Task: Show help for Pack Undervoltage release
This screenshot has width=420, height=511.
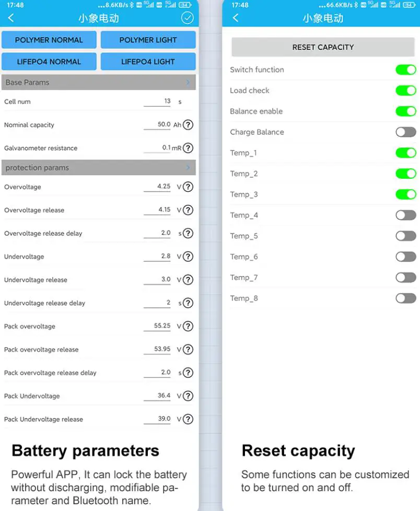Action: click(188, 419)
